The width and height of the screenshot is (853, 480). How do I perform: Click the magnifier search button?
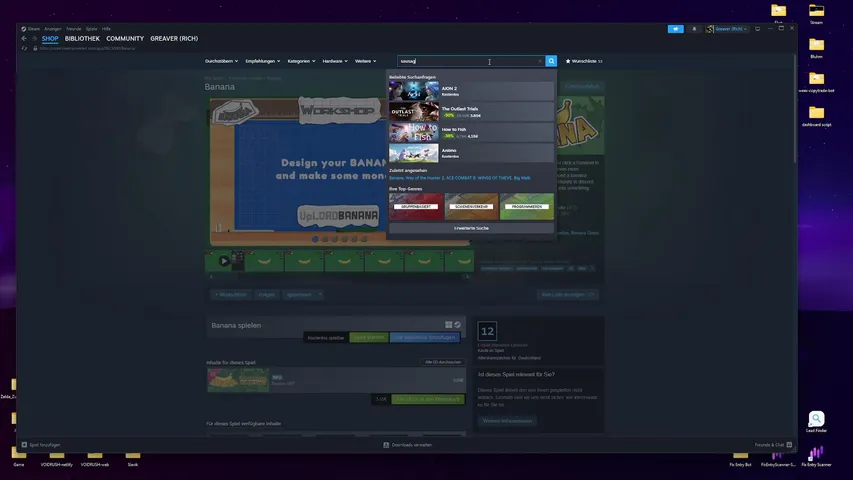point(551,61)
